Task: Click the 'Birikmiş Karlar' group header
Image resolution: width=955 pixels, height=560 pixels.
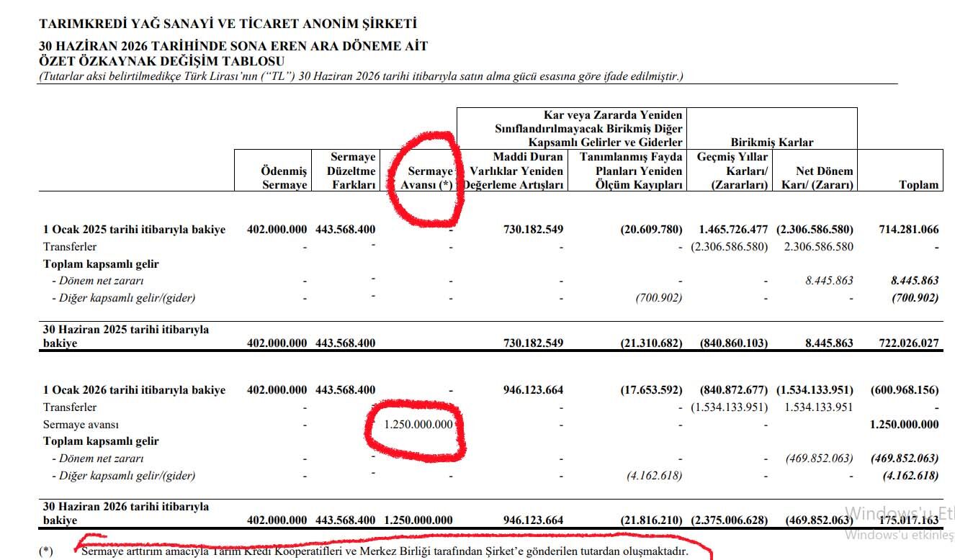Action: tap(772, 143)
